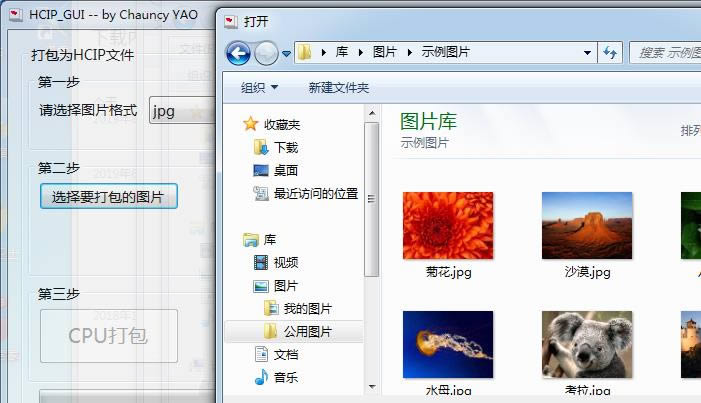
Task: Go to 桌面 in favorites
Action: point(286,170)
